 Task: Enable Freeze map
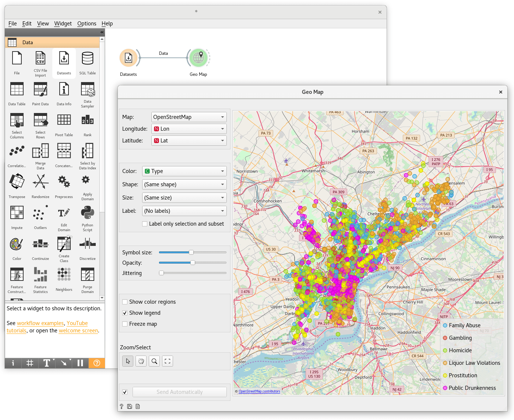125,324
